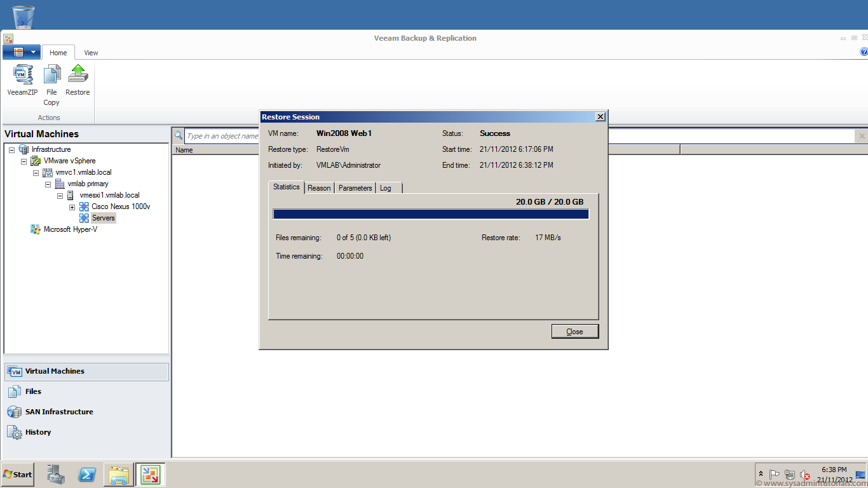Open the help icon in the ribbon corner
The width and height of the screenshot is (868, 488).
(x=864, y=52)
